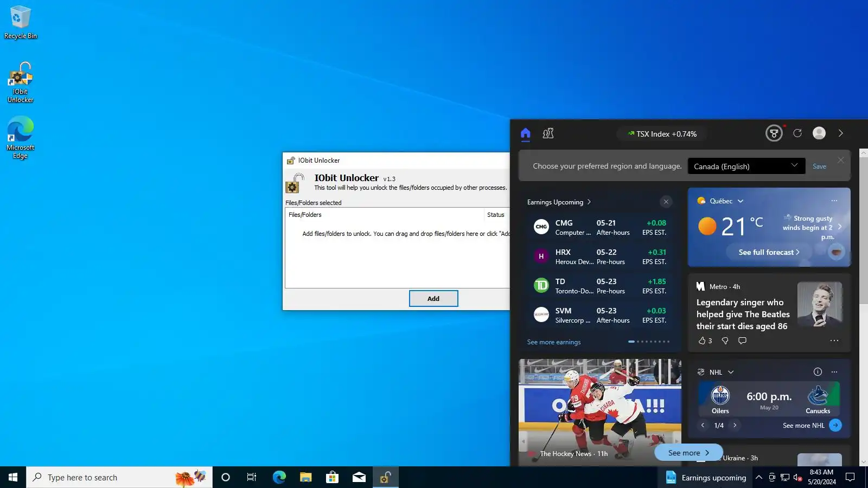Open more options on the Metro article

point(834,341)
